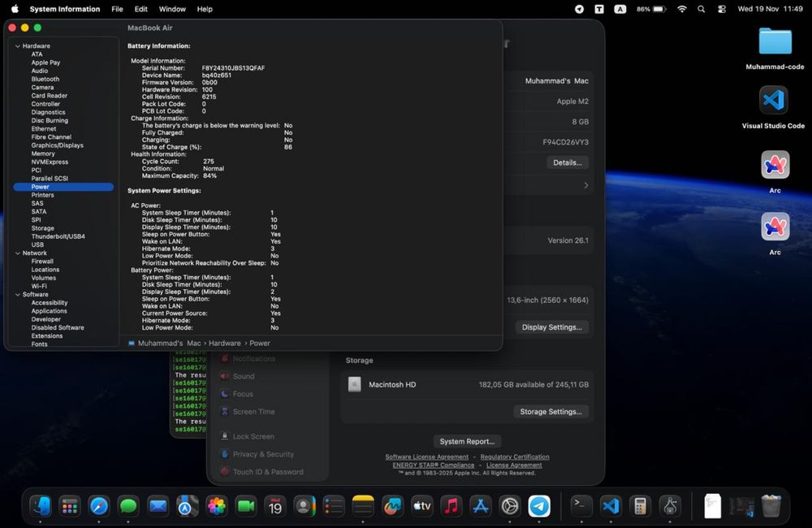The width and height of the screenshot is (812, 528).
Task: Open the System Information app menu
Action: coord(65,9)
